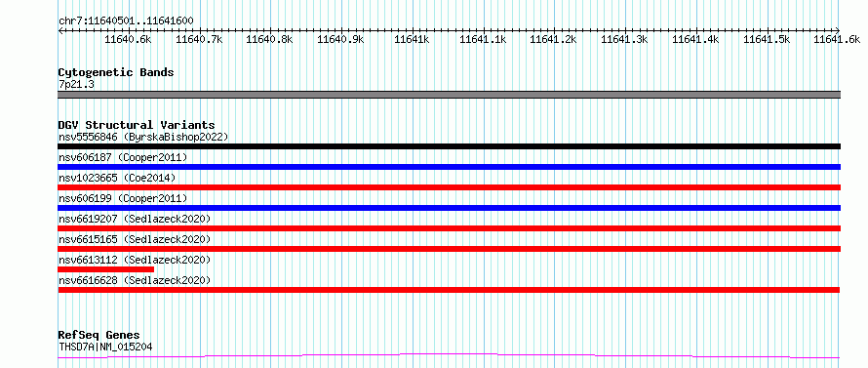The height and width of the screenshot is (368, 868).
Task: Open the nsv6613112 (Sedlazeck2020) label
Action: [135, 260]
